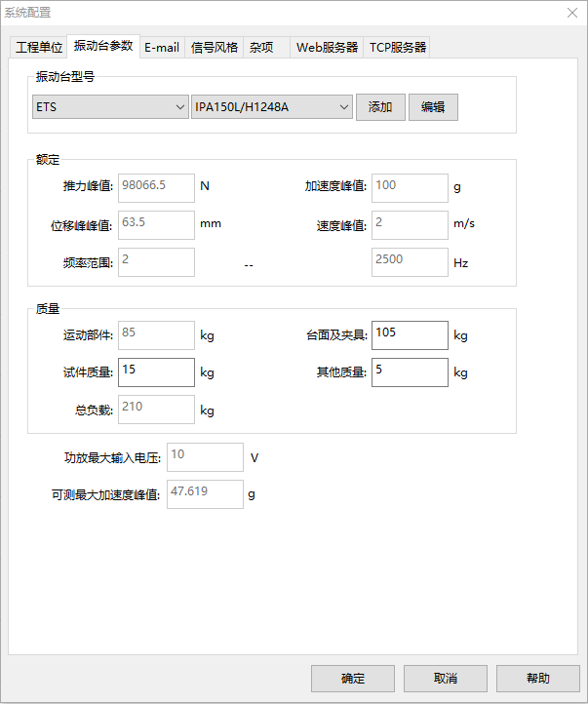Click the 总负载 field showing 210
The image size is (588, 704).
point(156,409)
